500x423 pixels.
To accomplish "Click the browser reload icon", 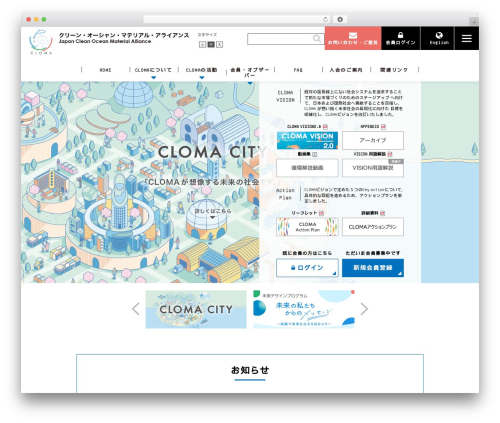I will point(325,19).
